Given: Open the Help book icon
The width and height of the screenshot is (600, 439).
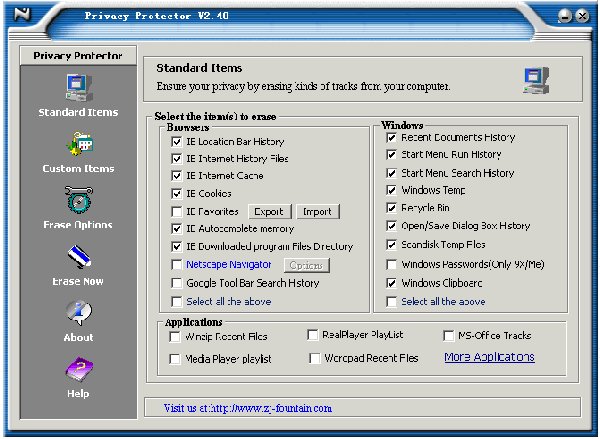Looking at the screenshot, I should coord(79,369).
